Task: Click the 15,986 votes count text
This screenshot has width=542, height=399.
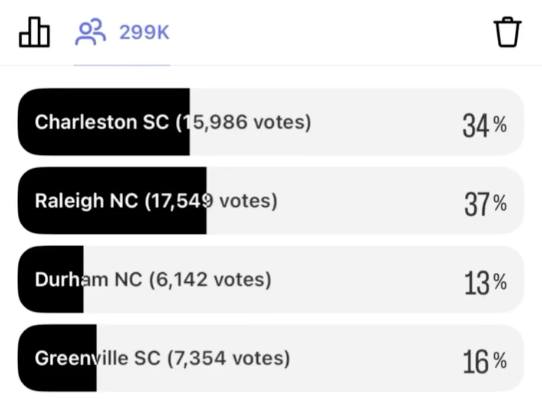Action: [x=244, y=122]
